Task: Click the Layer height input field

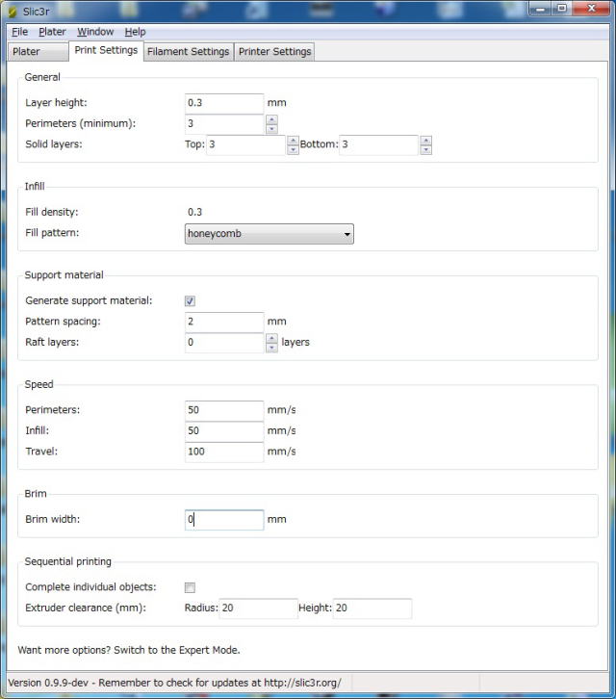Action: [224, 103]
